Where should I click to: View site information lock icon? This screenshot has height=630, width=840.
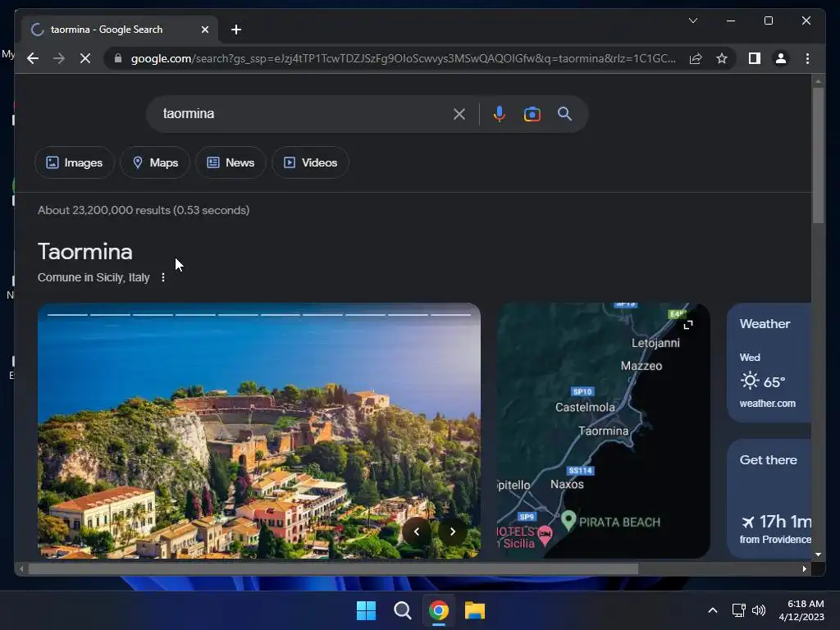point(118,58)
